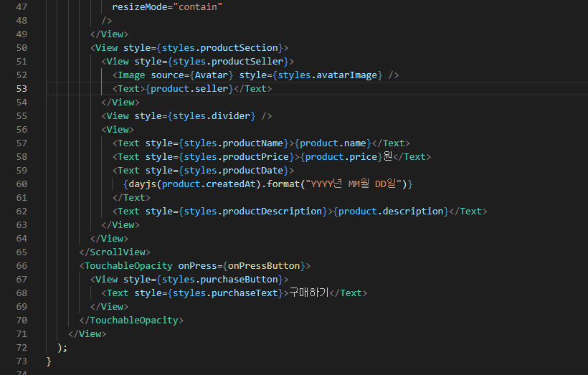The image size is (588, 375).
Task: Click the closing TouchableOpacity tag on line 70
Action: [131, 321]
